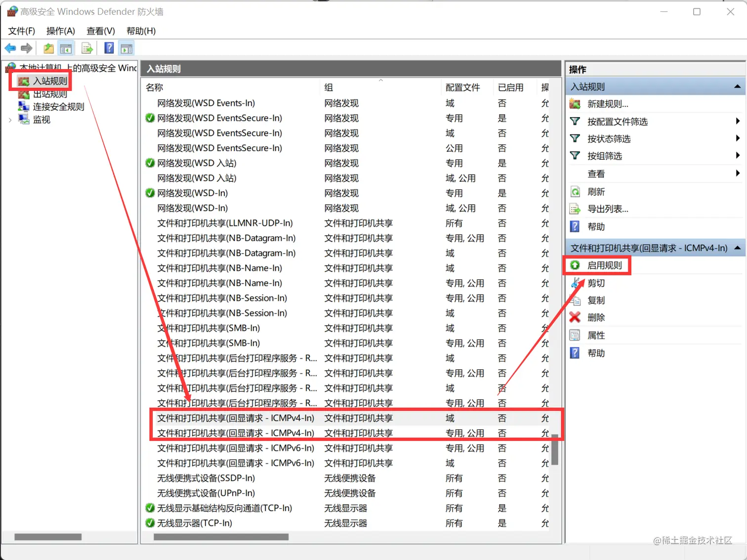Click the 帮助 icon below 属性

[x=575, y=353]
